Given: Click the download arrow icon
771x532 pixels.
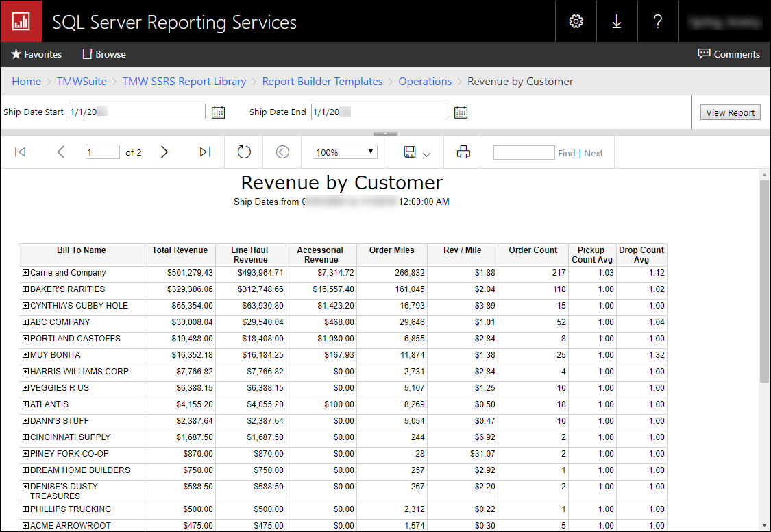Looking at the screenshot, I should pyautogui.click(x=617, y=21).
